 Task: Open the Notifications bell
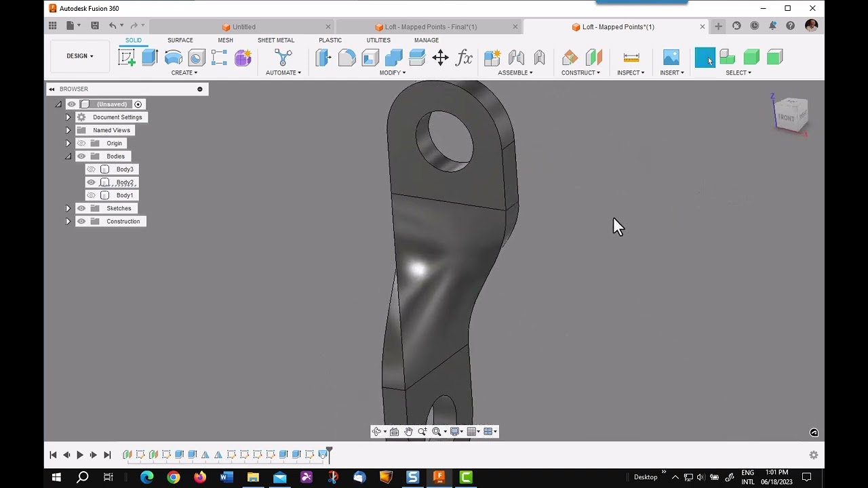tap(772, 26)
